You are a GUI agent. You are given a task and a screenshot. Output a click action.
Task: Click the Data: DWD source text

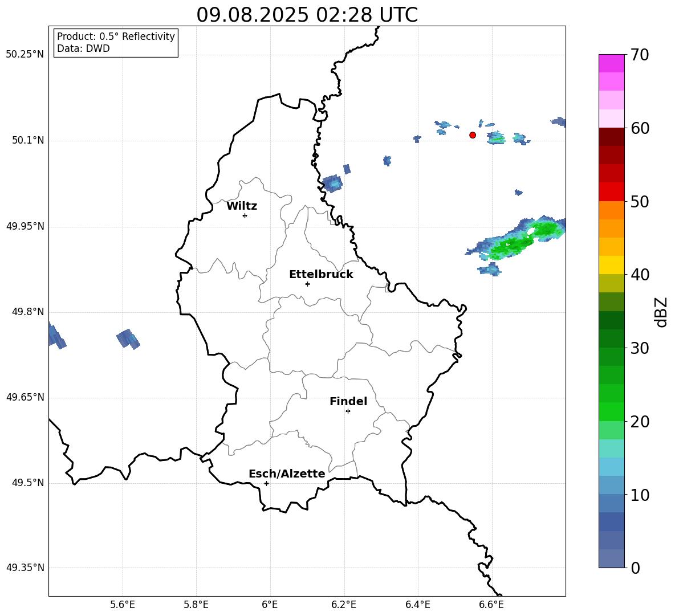pos(83,48)
